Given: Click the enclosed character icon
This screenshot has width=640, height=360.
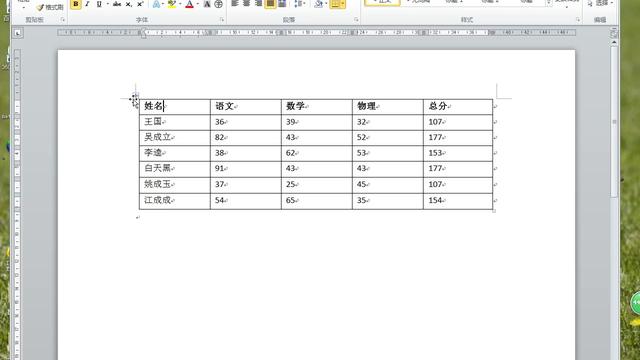Looking at the screenshot, I should click(218, 4).
